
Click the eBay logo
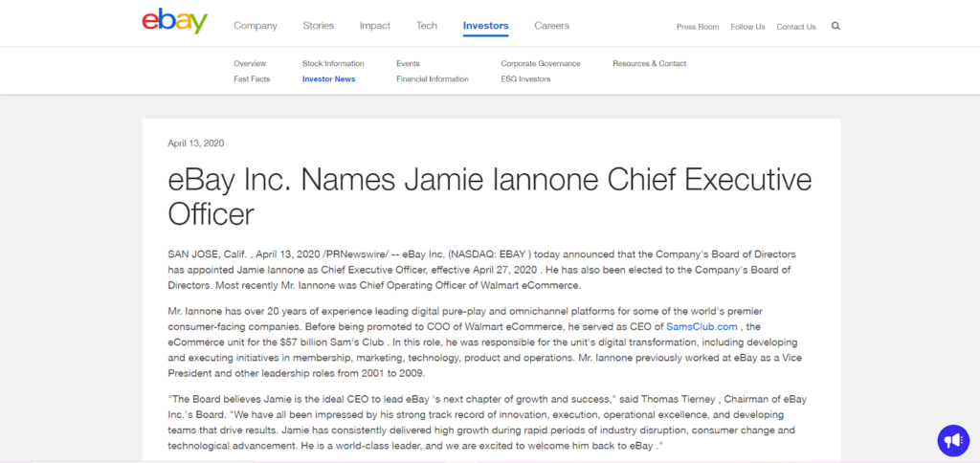[x=174, y=22]
